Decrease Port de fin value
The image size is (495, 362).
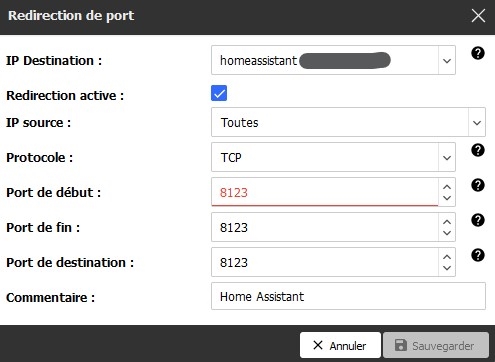point(447,233)
